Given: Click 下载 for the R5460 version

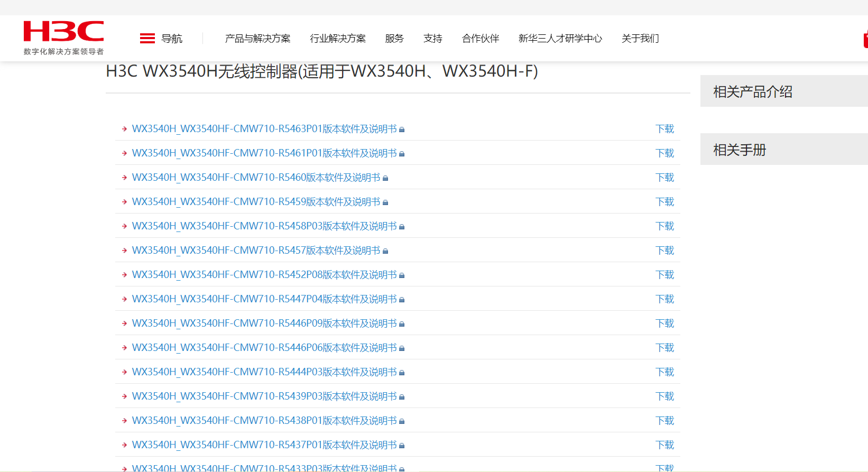Looking at the screenshot, I should click(x=665, y=178).
